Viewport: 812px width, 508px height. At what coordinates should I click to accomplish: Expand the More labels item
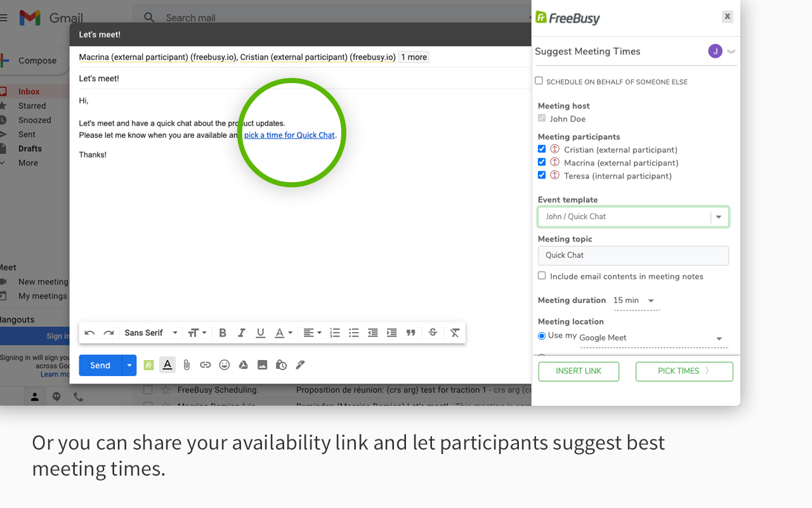pyautogui.click(x=28, y=163)
